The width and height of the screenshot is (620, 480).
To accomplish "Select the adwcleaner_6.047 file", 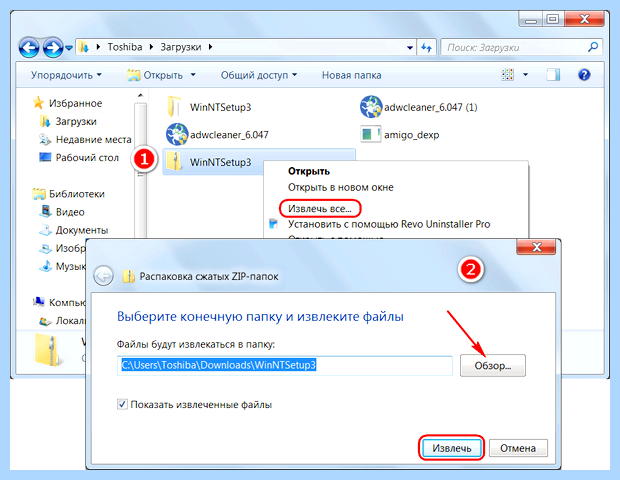I will [217, 135].
